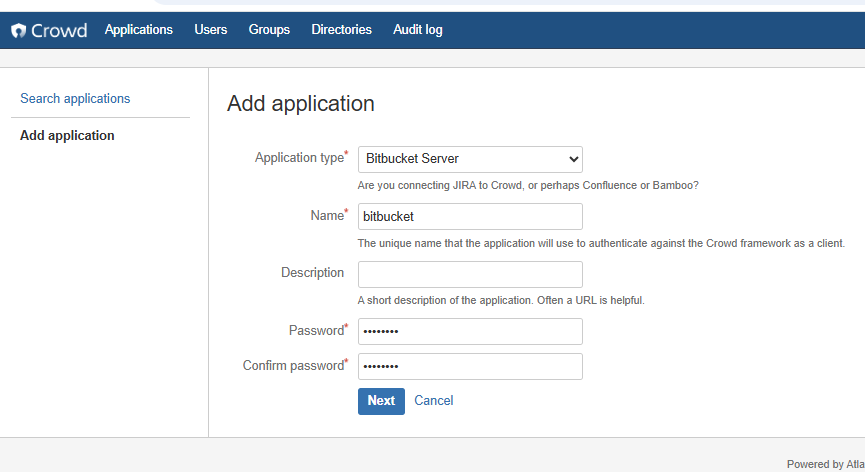Click the Confirm password label
865x472 pixels.
tap(293, 366)
